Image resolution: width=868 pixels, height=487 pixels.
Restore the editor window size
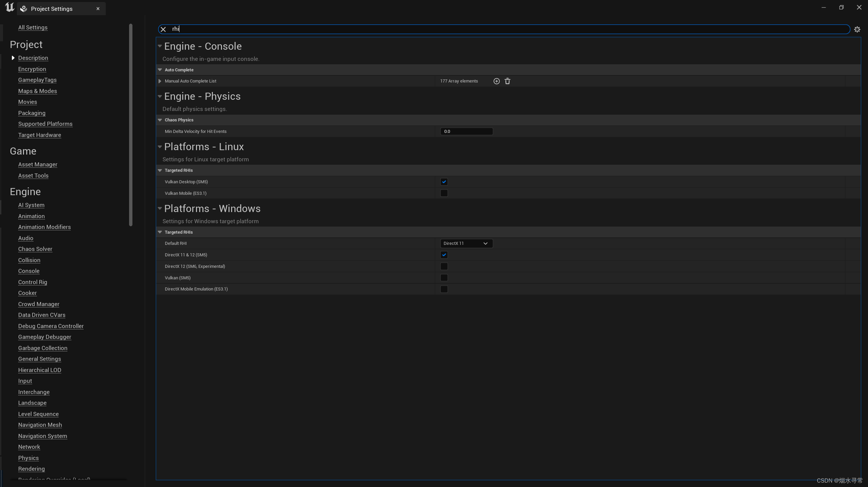point(841,7)
